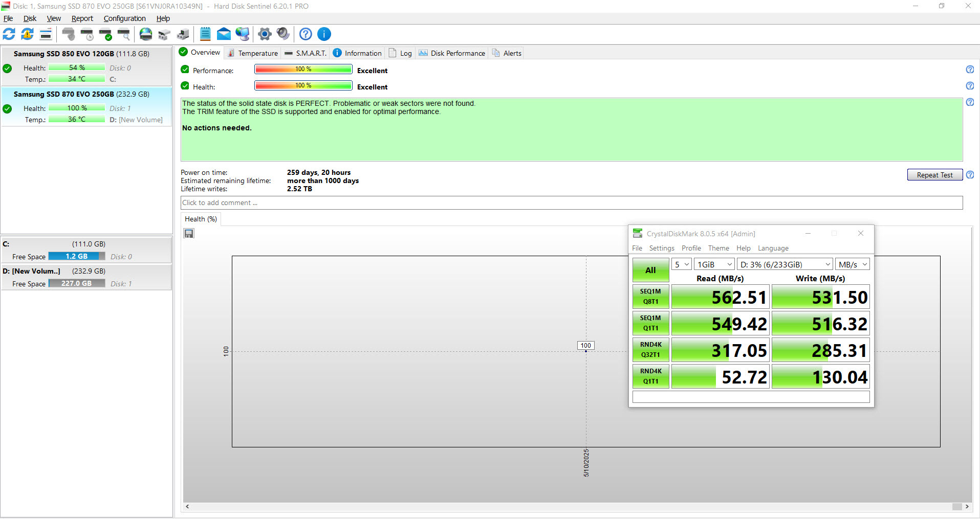Click the graph scroll left arrow
Image resolution: width=980 pixels, height=519 pixels.
[187, 506]
